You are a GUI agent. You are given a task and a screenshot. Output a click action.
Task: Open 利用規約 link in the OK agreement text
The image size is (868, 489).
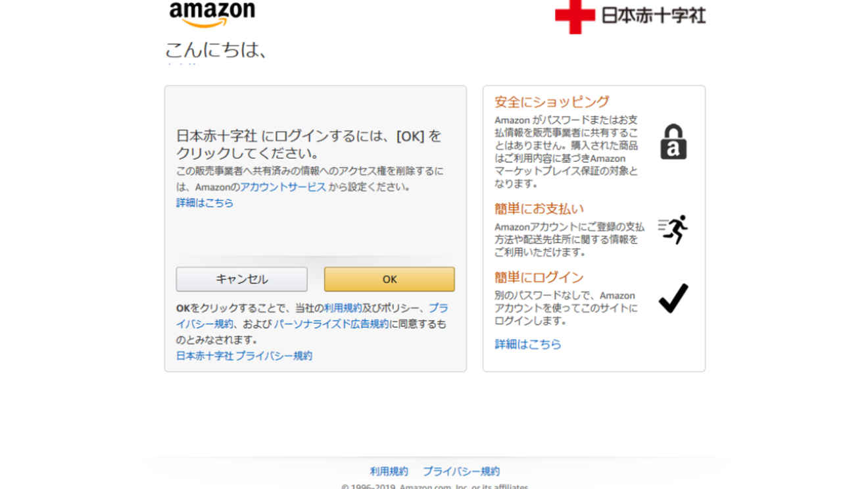click(343, 308)
